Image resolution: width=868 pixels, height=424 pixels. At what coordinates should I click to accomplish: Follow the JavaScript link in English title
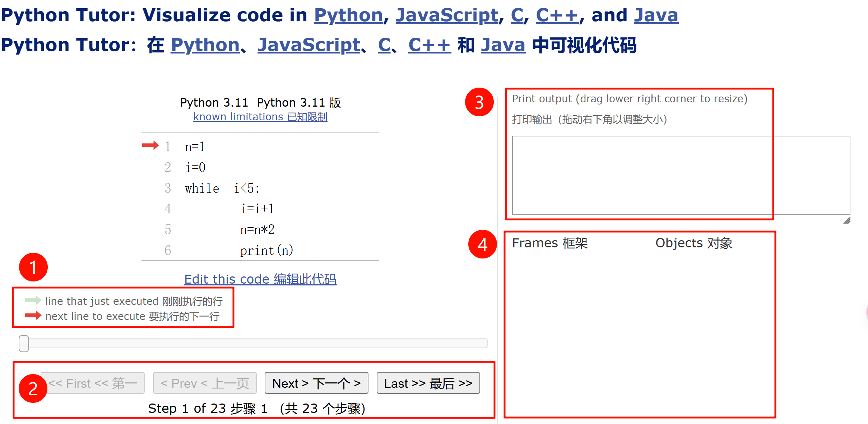(x=447, y=15)
